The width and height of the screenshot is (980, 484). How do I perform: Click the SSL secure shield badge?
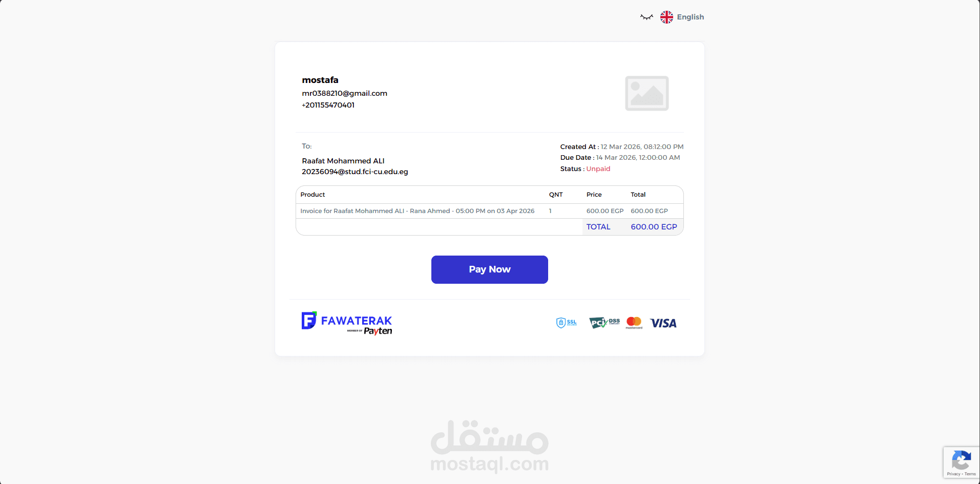tap(567, 323)
